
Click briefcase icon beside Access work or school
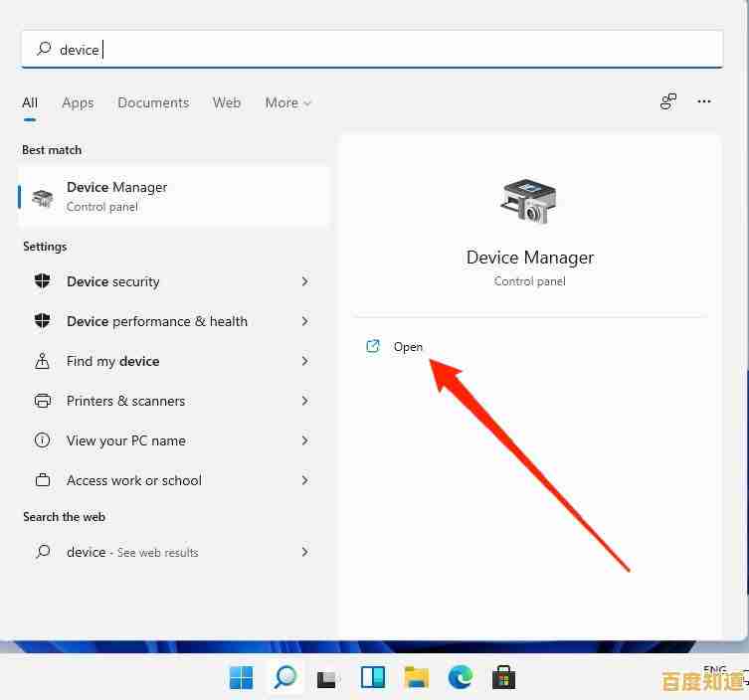(43, 479)
